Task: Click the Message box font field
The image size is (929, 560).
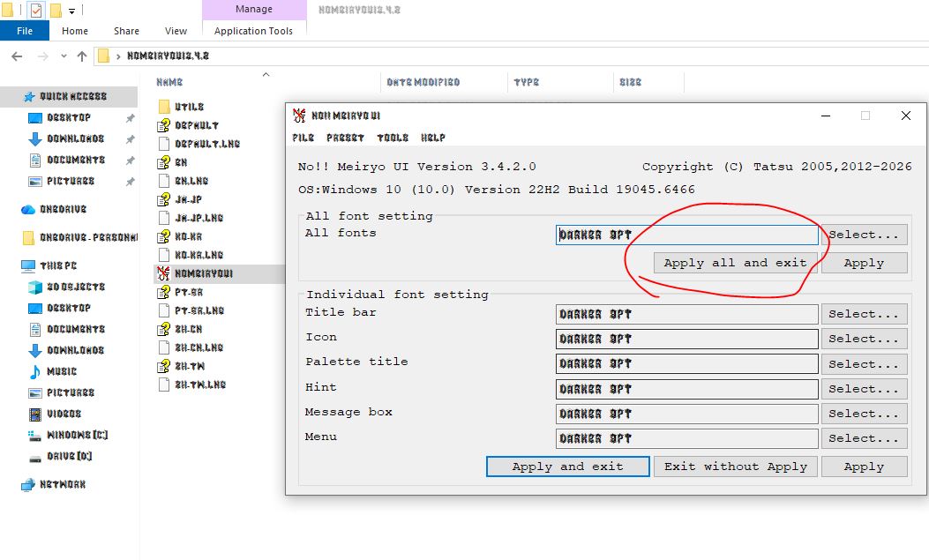Action: 686,414
